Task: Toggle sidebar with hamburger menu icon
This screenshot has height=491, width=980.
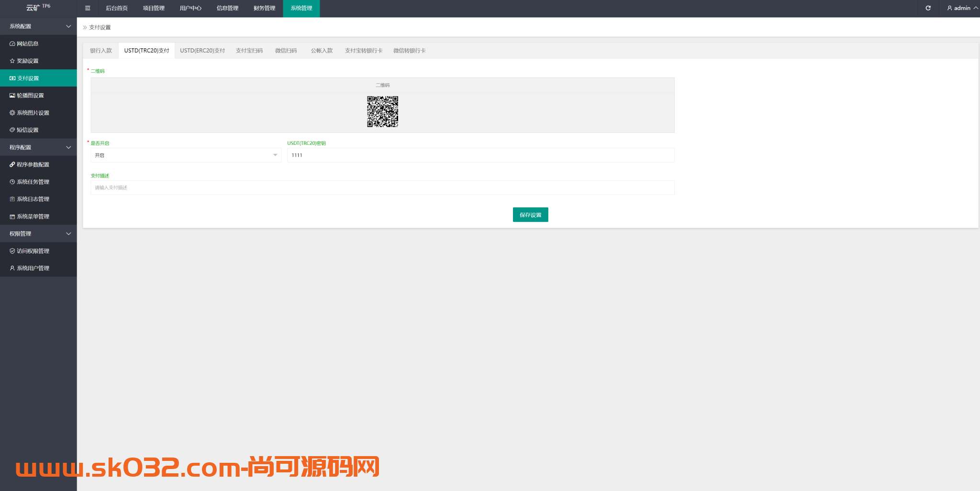Action: (88, 8)
